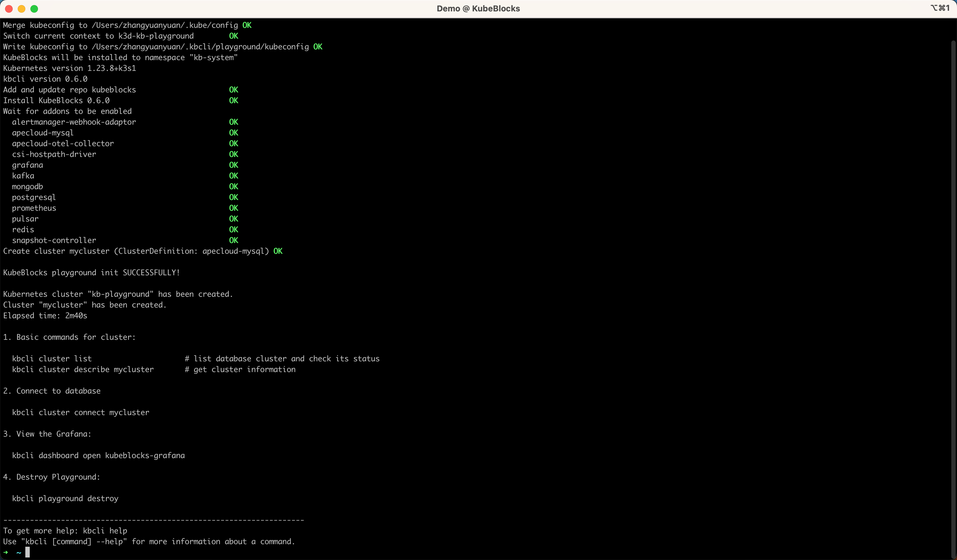Click the 'Use "kbcli [command] --help"' line

coord(149,541)
